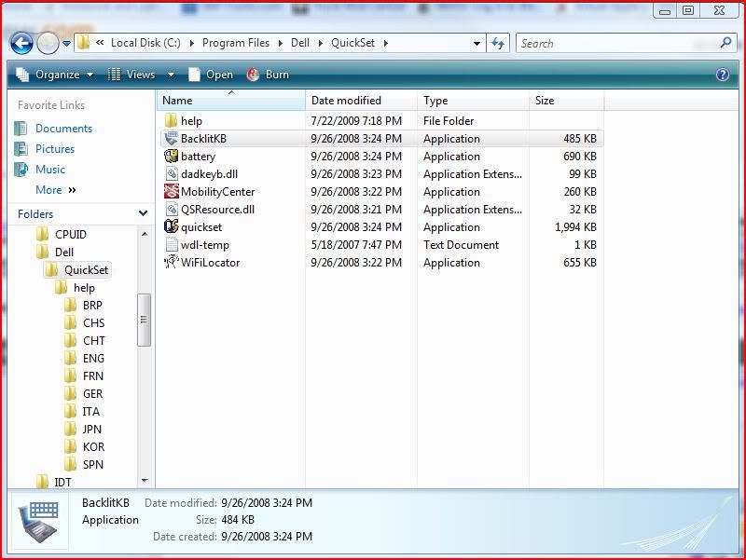Select the JPN folder in tree
The image size is (746, 560).
[x=91, y=429]
